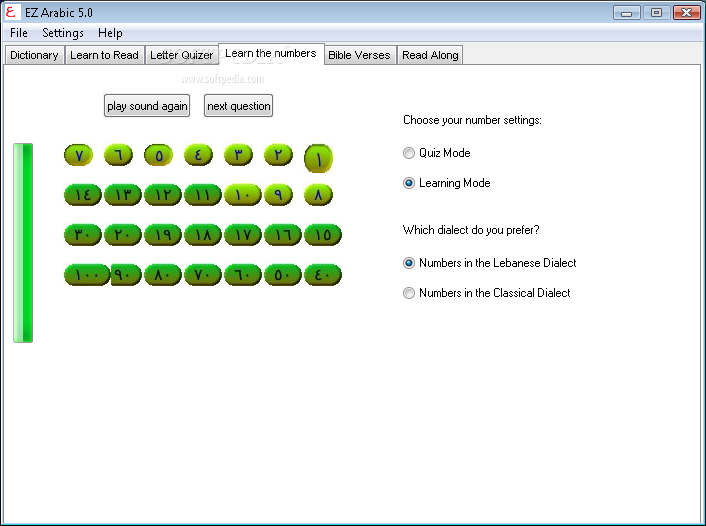Click the Arabic number 30 button
The height and width of the screenshot is (526, 706).
[83, 235]
